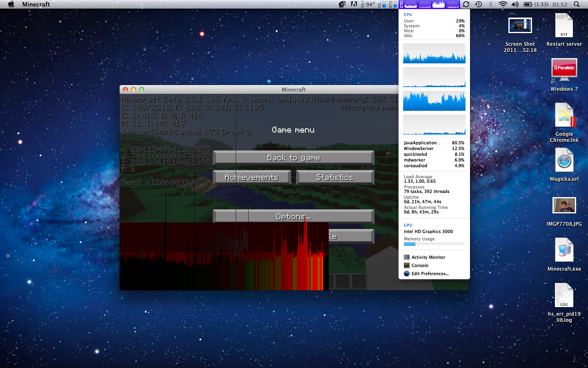Screen dimensions: 588x368
Task: Click the Console icon in dropdown
Action: pos(407,265)
